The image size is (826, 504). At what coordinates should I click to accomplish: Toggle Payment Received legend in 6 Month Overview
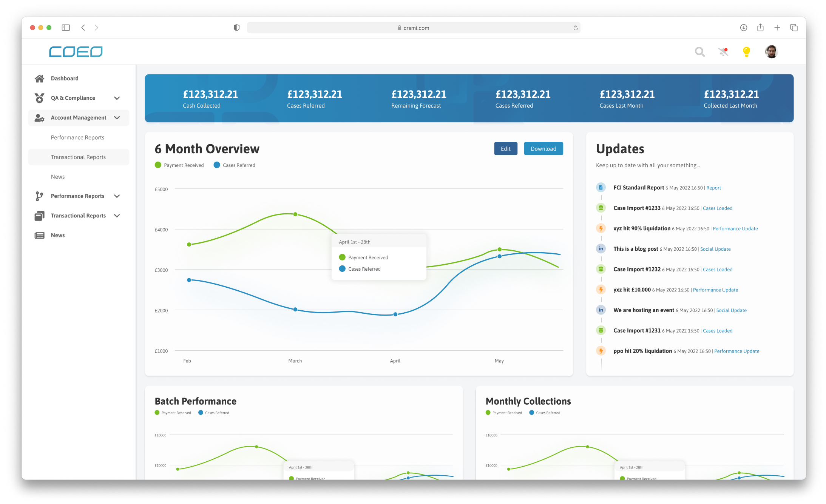(179, 165)
